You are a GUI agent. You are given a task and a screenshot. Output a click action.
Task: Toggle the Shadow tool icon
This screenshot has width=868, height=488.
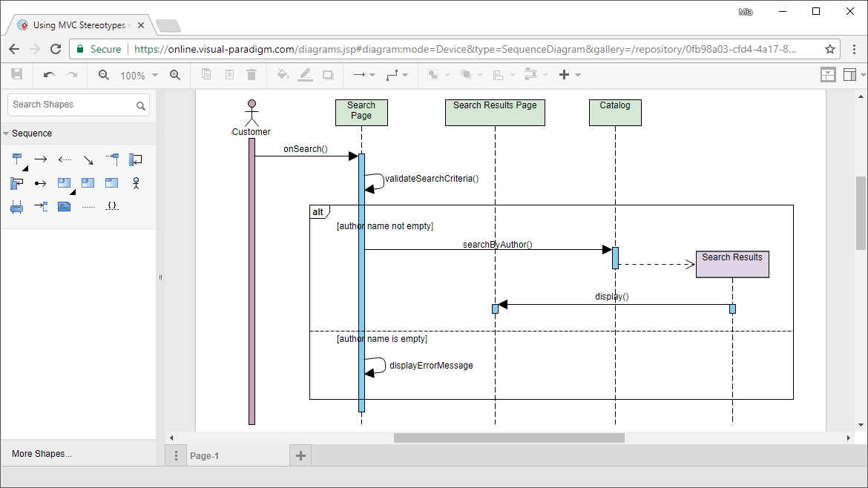[328, 75]
